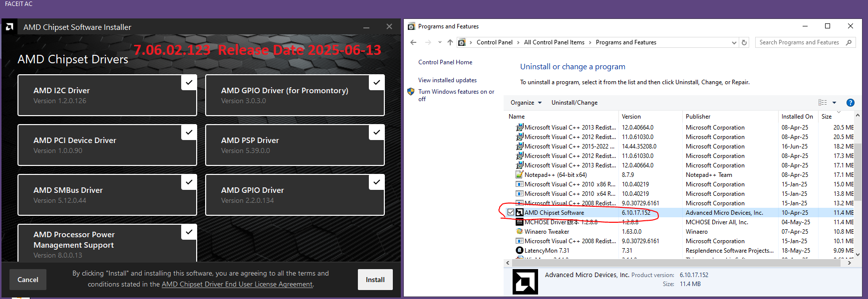Toggle AMD Processor Power Management Support checkbox
The height and width of the screenshot is (299, 868).
click(x=189, y=232)
